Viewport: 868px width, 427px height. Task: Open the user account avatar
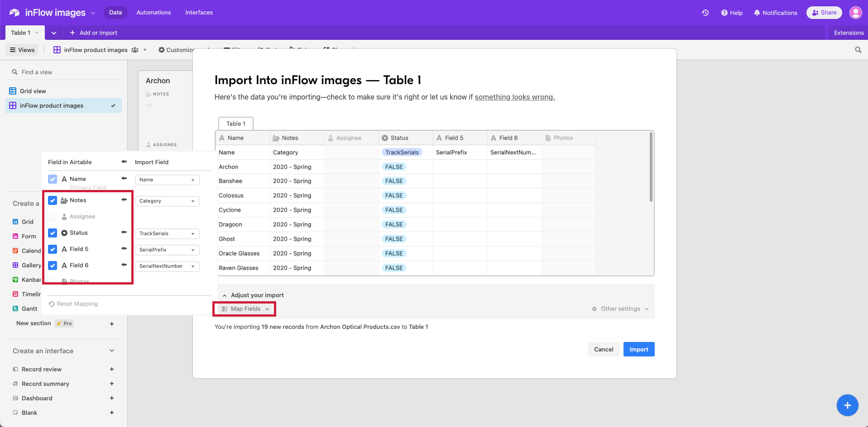tap(855, 13)
